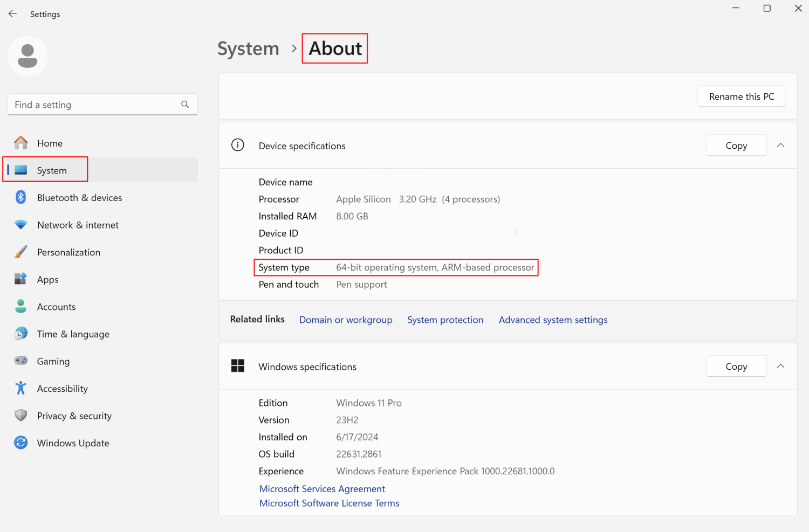Copy the Device specifications details

tap(736, 145)
